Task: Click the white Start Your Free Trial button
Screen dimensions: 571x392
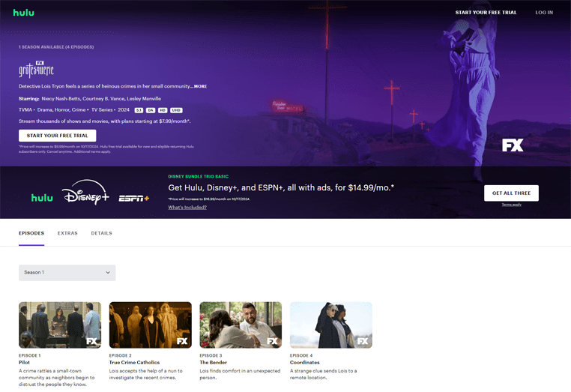Action: click(58, 136)
